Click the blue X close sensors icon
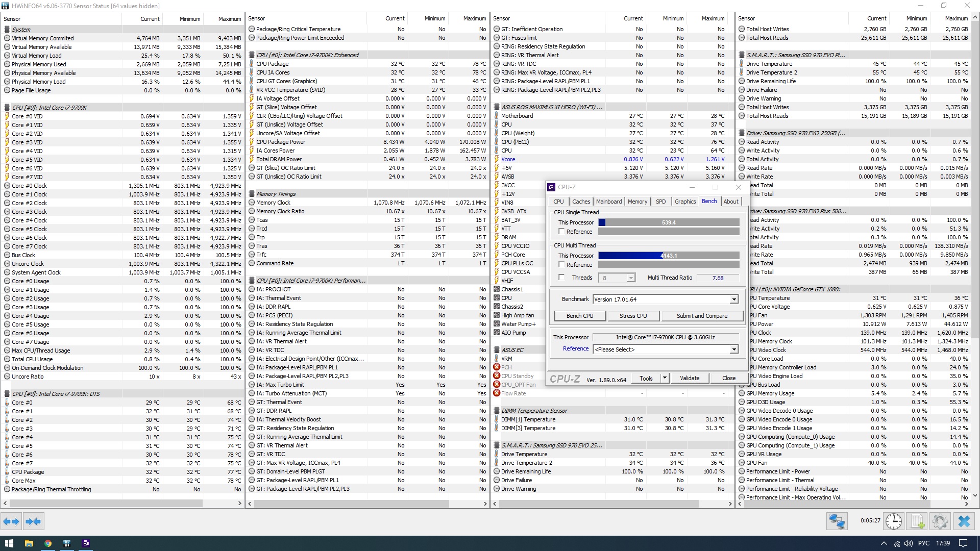 click(964, 521)
